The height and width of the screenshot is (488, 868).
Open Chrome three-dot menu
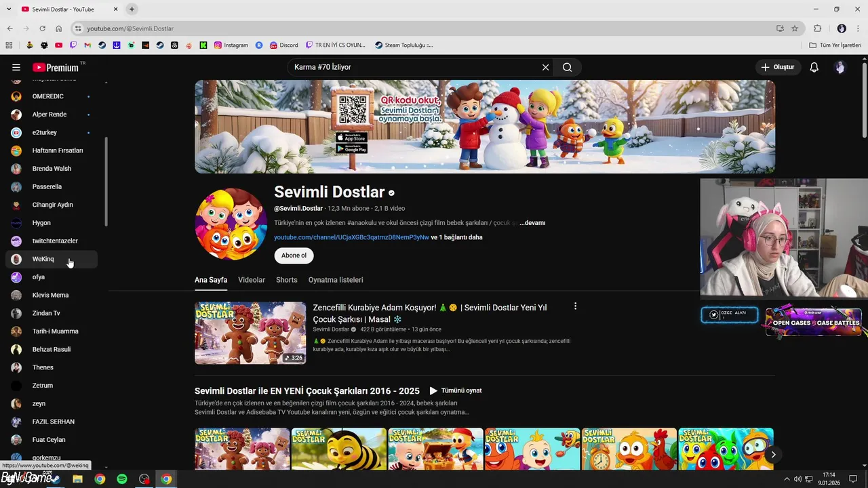point(858,28)
